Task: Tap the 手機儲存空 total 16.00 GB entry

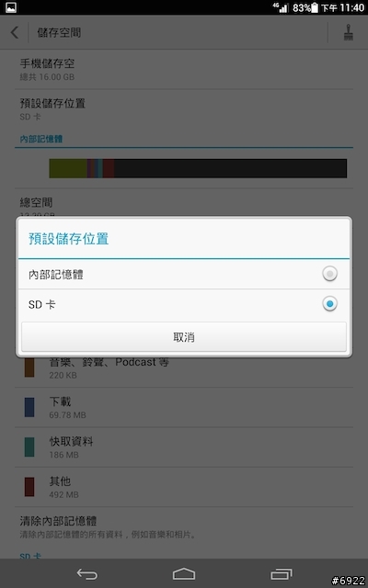Action: (184, 70)
